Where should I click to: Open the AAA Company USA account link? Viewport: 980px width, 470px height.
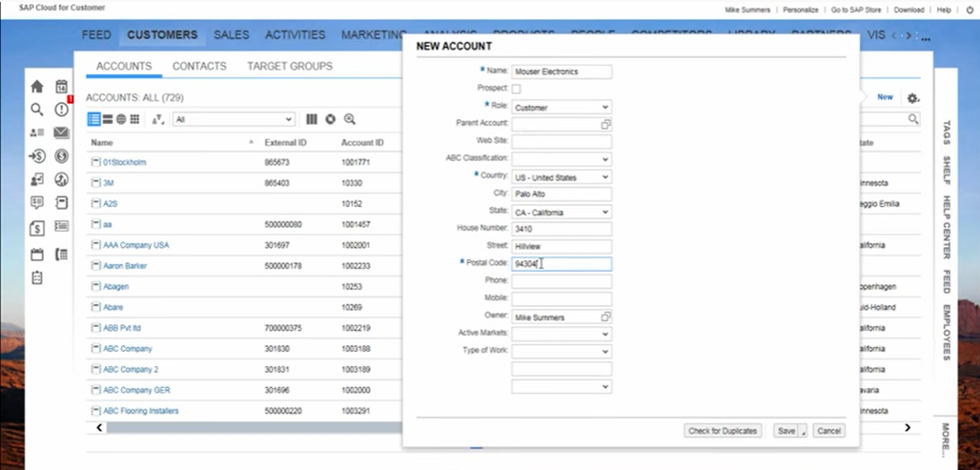click(x=135, y=245)
